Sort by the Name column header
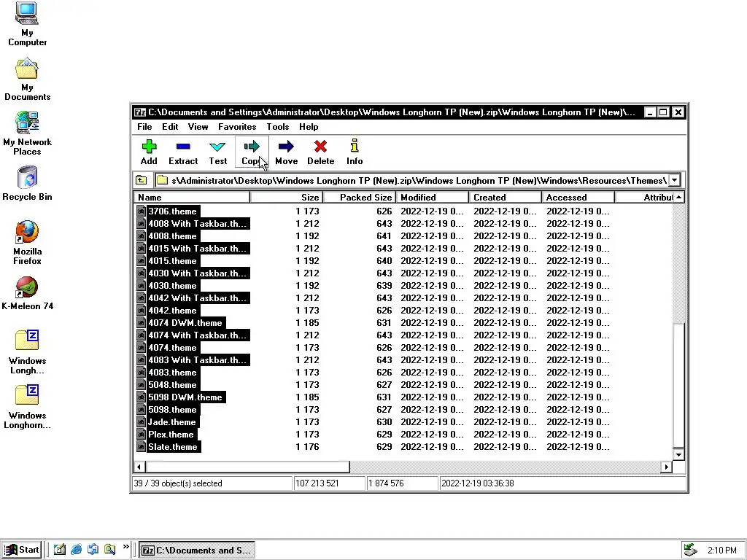 coord(192,197)
